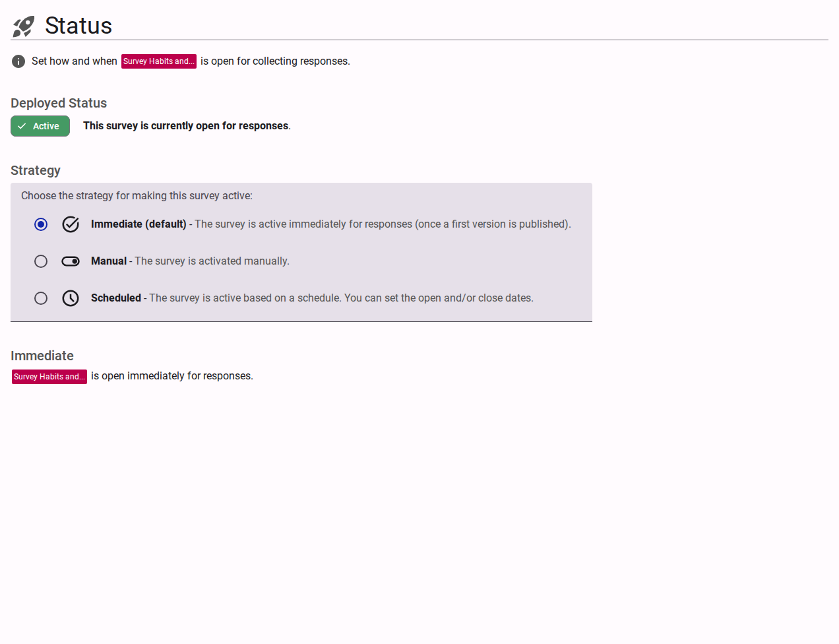
Task: Click the info circle icon
Action: [18, 61]
